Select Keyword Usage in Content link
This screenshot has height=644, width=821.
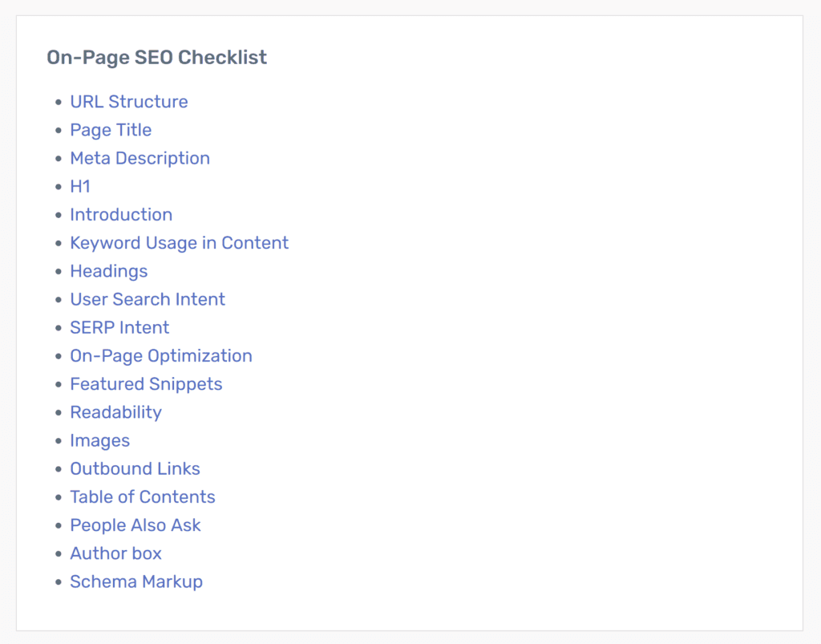[x=179, y=243]
